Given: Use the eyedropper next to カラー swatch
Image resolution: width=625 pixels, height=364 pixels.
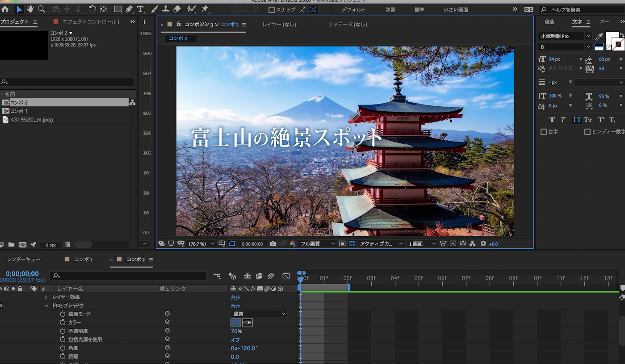Looking at the screenshot, I should click(247, 322).
